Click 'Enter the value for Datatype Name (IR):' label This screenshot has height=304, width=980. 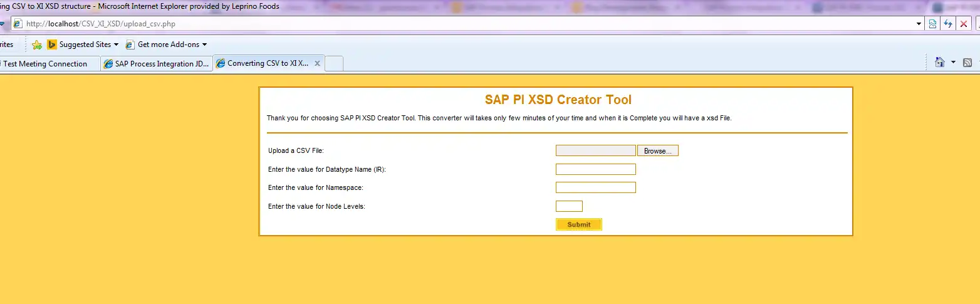click(327, 170)
